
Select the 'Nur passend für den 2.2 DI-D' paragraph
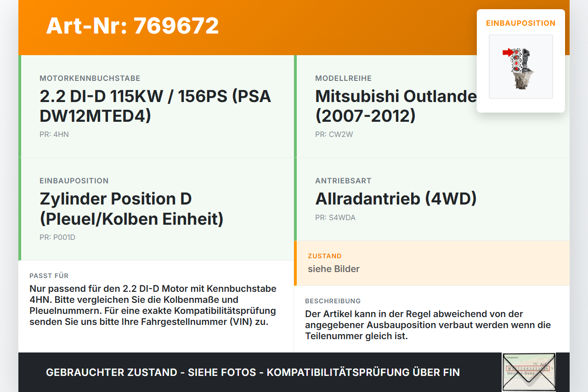(153, 305)
